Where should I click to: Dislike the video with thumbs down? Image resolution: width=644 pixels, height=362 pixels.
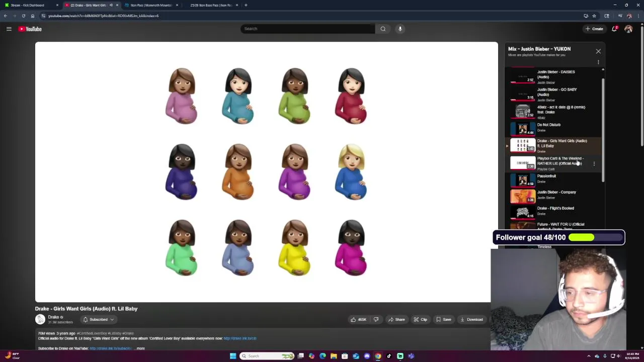[376, 319]
